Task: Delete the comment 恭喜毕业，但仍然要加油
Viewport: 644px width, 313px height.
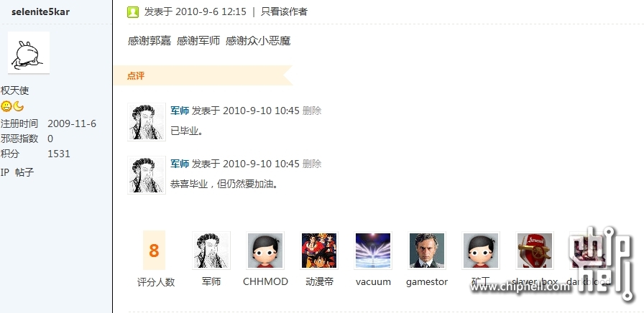Action: tap(312, 164)
